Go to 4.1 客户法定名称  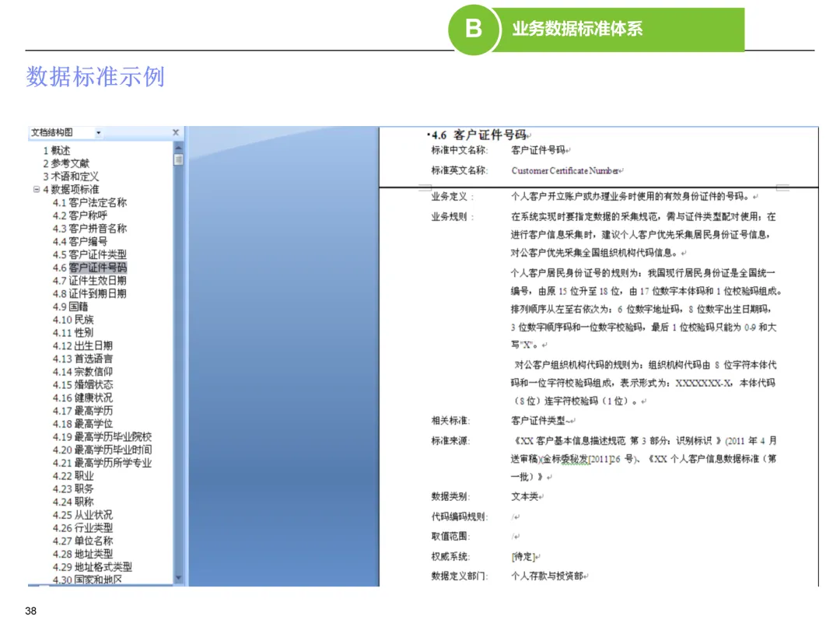click(90, 202)
